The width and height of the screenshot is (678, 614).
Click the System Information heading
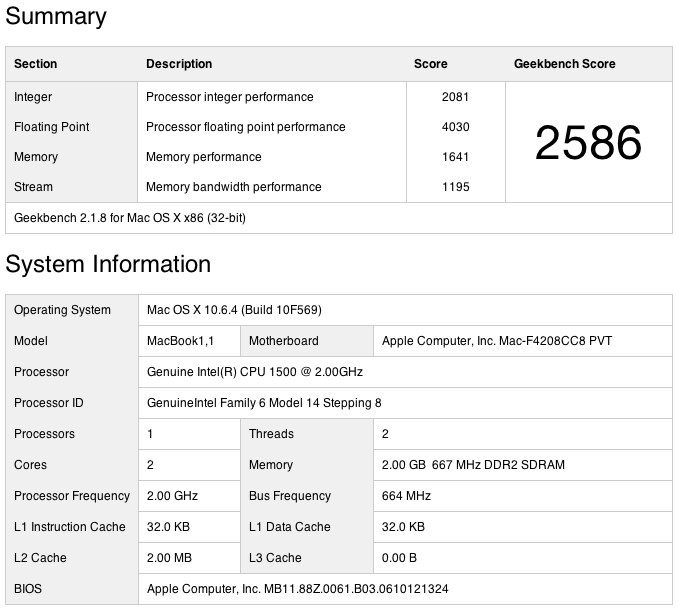tap(108, 264)
